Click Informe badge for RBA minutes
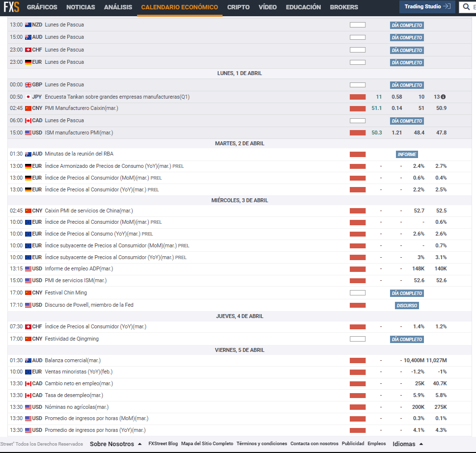This screenshot has height=453, width=476. click(x=407, y=155)
